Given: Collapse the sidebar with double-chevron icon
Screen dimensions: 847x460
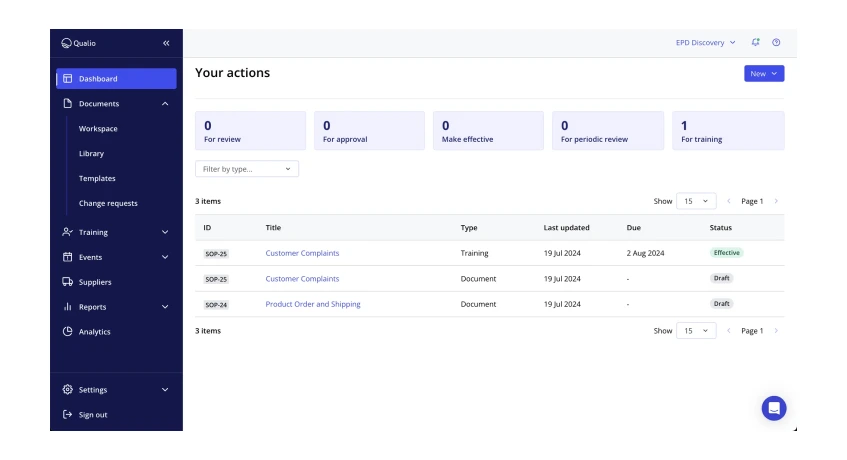Looking at the screenshot, I should (166, 43).
